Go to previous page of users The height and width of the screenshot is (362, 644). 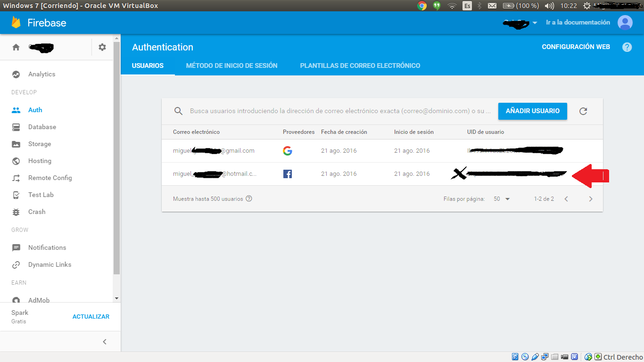[x=566, y=199]
